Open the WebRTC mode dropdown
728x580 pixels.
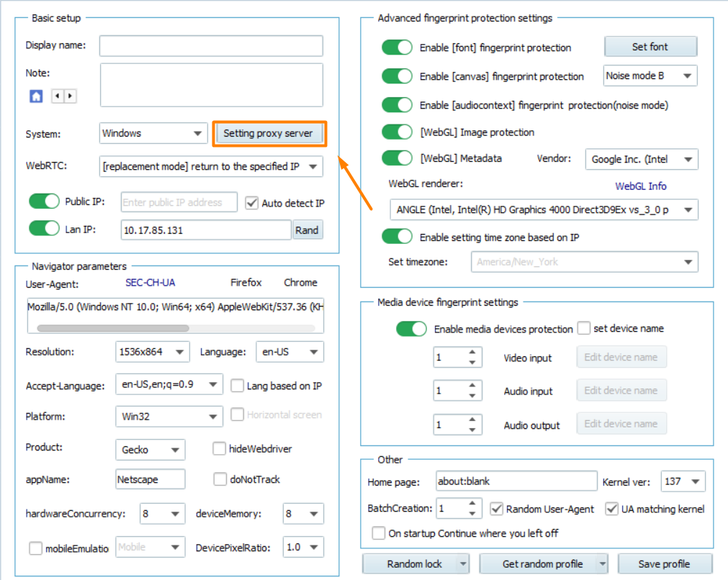(313, 167)
